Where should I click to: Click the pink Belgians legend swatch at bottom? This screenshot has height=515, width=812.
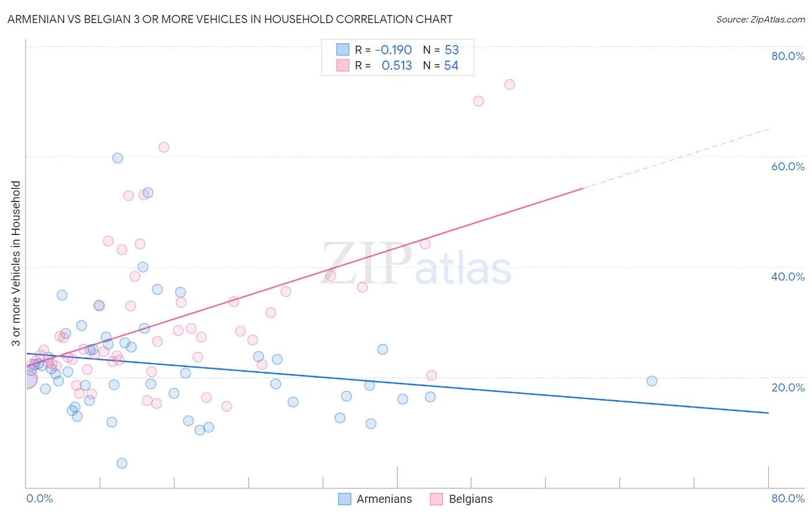pyautogui.click(x=437, y=499)
